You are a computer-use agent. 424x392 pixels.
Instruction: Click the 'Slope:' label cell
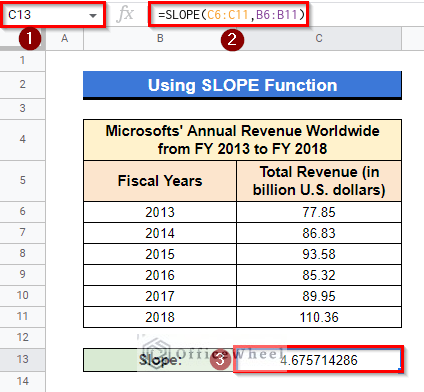tap(160, 360)
